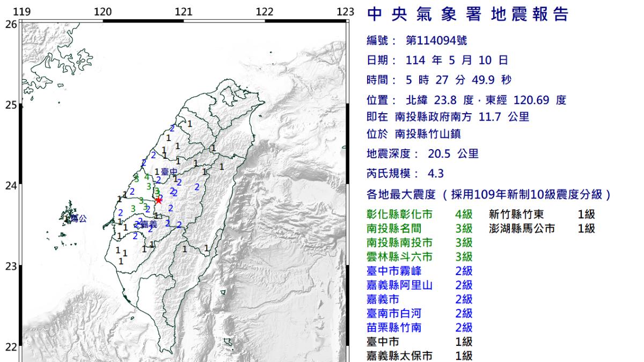Click the latitude label 26
The height and width of the screenshot is (362, 644).
click(11, 24)
